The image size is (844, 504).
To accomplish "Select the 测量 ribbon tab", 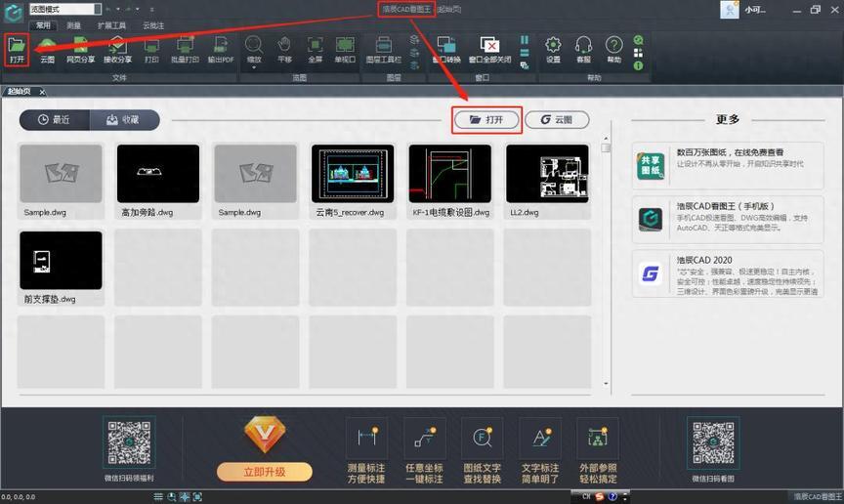I will (x=73, y=25).
